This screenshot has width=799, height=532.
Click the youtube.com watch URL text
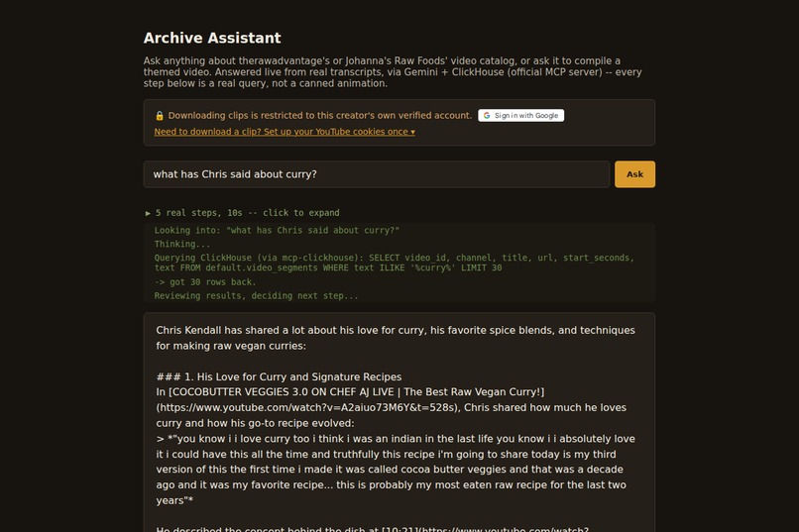tap(308, 408)
